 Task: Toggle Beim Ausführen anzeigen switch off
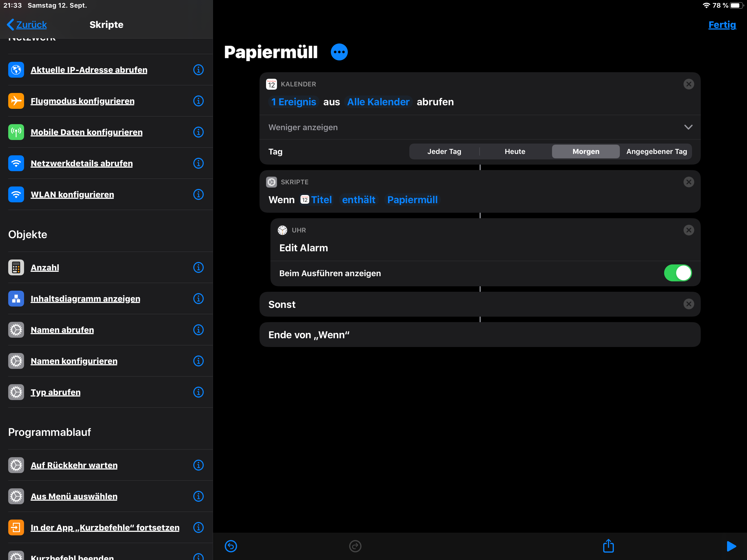click(678, 273)
